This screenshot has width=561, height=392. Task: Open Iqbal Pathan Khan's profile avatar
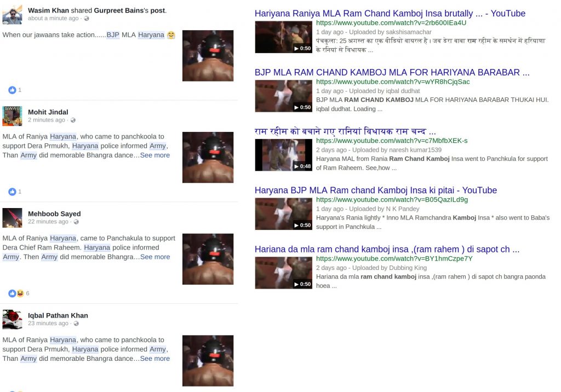point(12,319)
